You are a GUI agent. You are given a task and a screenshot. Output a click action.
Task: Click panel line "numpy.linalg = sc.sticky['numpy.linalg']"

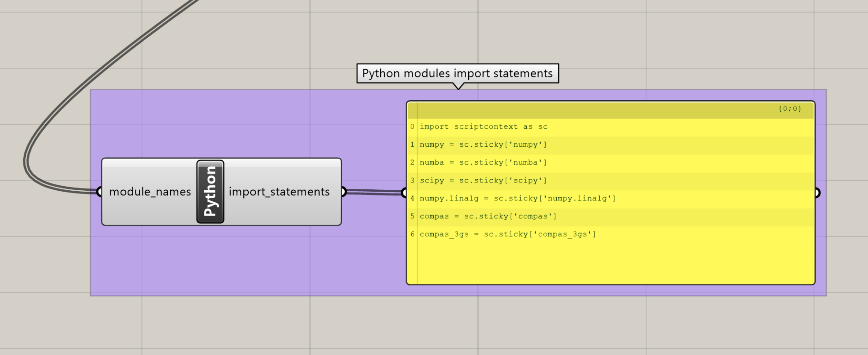coord(610,198)
